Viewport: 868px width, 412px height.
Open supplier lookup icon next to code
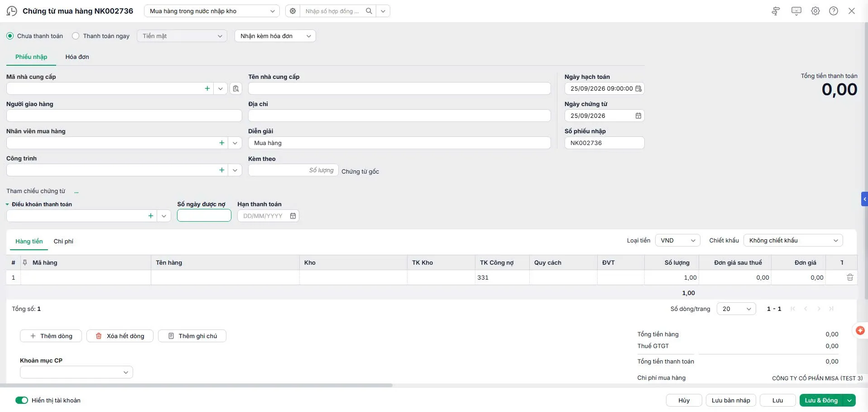pos(236,88)
